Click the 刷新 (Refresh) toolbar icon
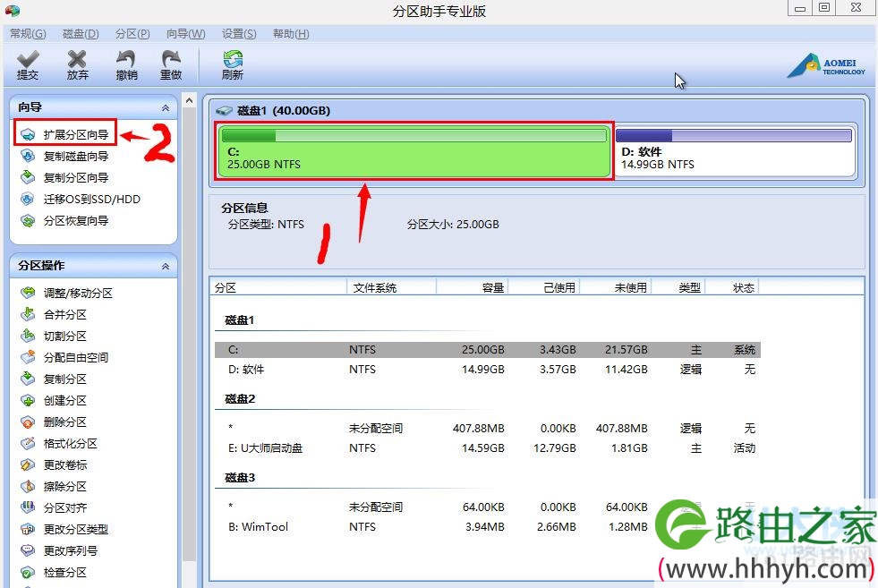878x588 pixels. tap(233, 64)
